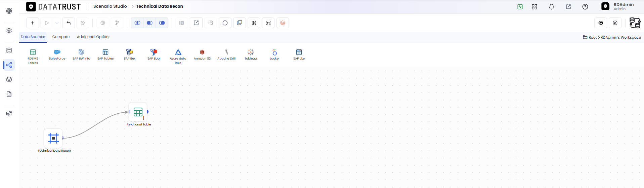Toggle the left-filled circles join option

click(149, 23)
